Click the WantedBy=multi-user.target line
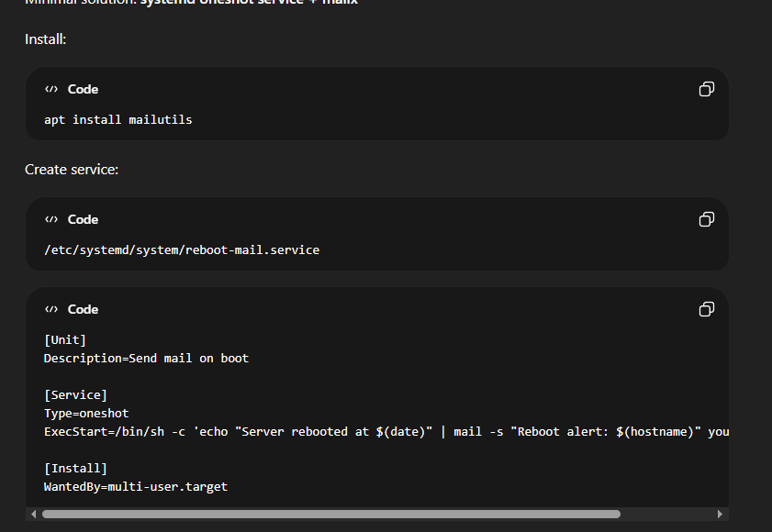 coord(135,486)
